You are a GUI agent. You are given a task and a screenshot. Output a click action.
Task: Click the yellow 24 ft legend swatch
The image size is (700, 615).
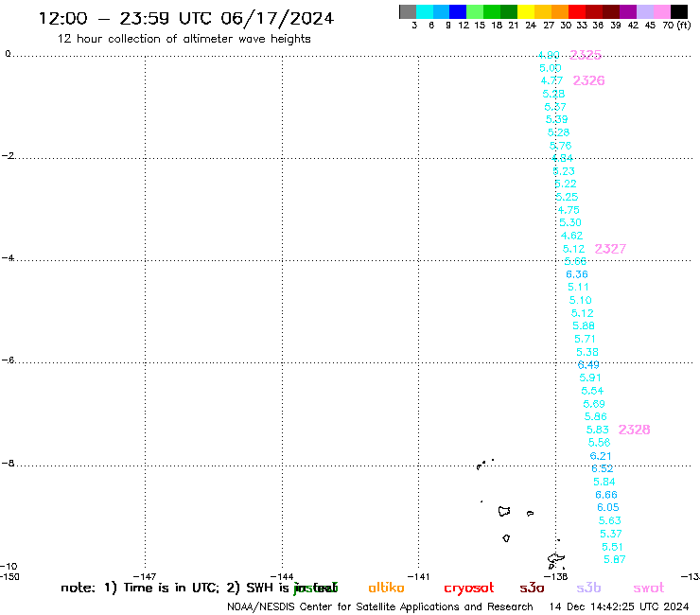[526, 11]
